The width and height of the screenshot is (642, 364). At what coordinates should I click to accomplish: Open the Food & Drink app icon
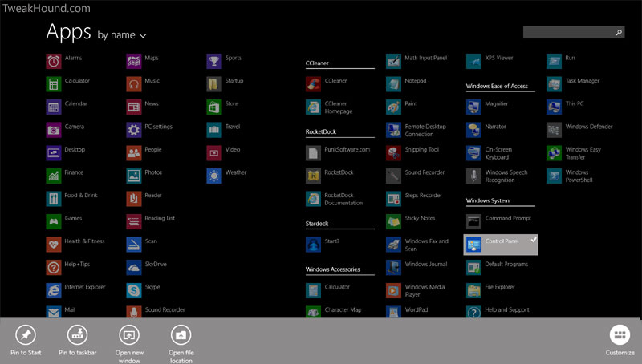[54, 199]
